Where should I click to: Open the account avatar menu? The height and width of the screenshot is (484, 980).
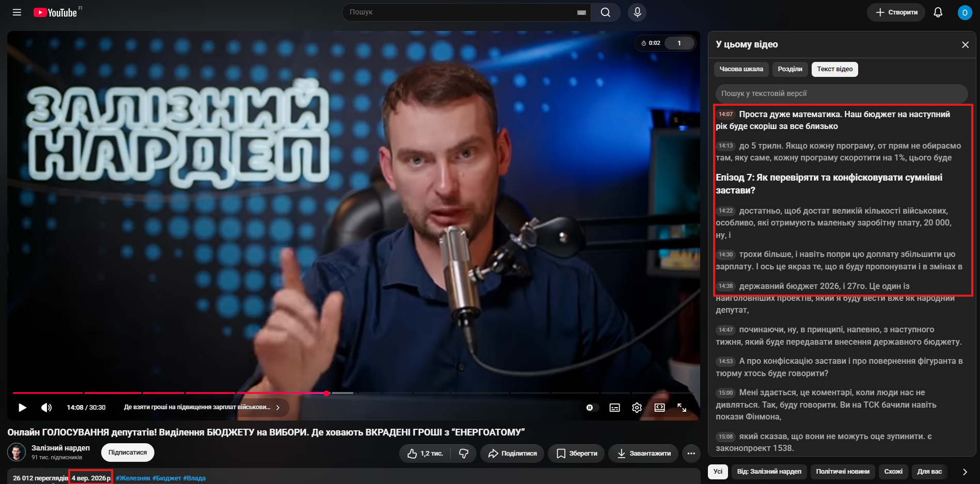tap(965, 12)
